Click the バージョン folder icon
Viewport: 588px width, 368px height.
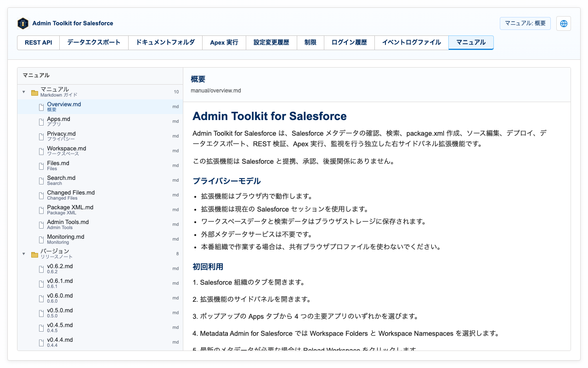34,254
